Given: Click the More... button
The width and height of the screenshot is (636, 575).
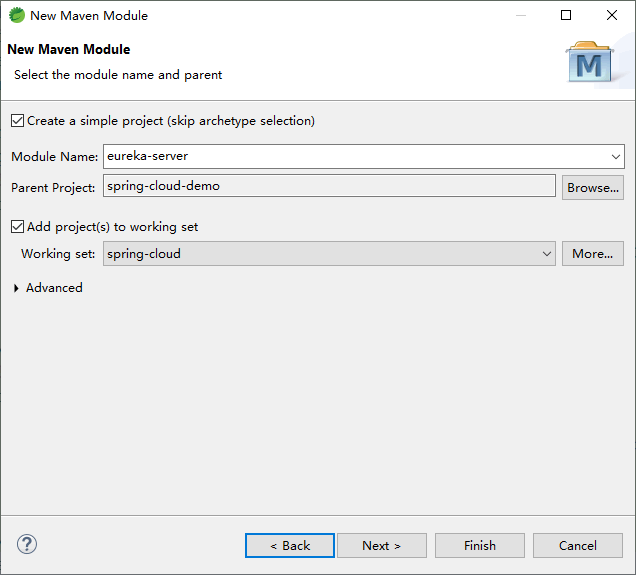Looking at the screenshot, I should [592, 254].
